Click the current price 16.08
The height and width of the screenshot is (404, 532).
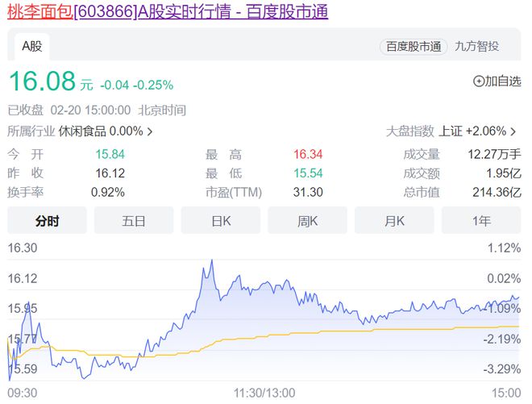point(42,81)
